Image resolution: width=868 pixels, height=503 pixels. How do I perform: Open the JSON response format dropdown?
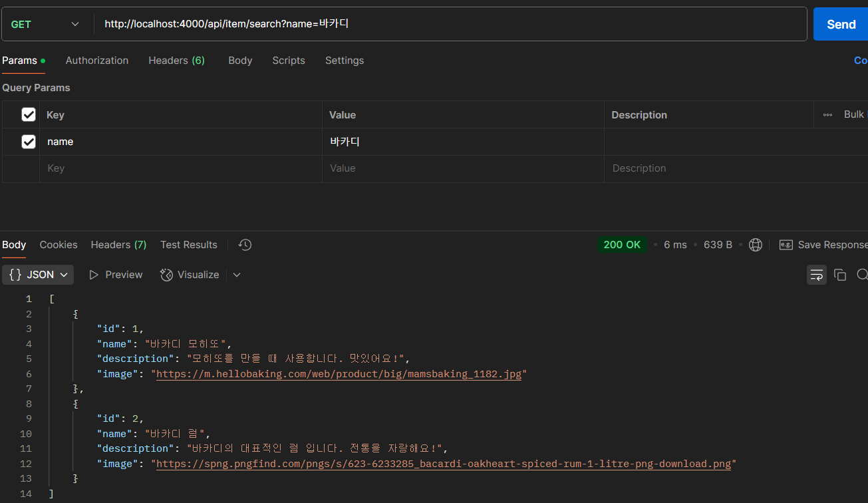pos(37,274)
